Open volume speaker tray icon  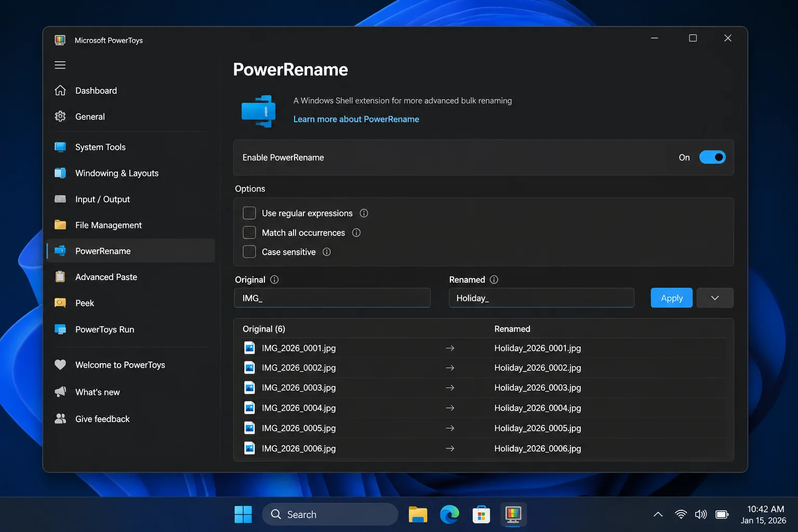click(701, 514)
